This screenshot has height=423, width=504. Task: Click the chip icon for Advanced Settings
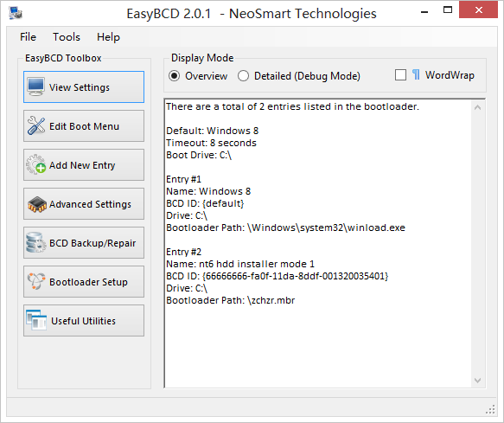[37, 204]
